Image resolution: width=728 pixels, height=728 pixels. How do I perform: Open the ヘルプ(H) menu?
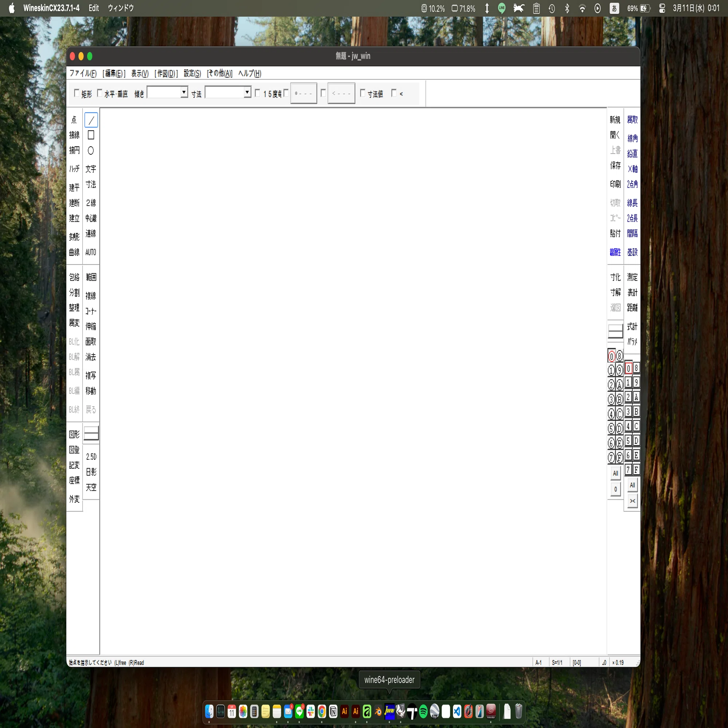249,73
